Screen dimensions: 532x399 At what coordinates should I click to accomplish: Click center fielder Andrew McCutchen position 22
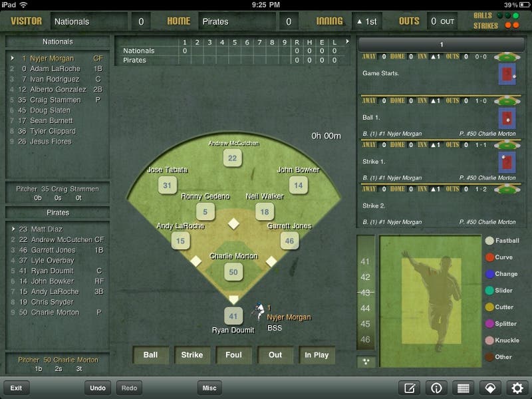coord(232,158)
